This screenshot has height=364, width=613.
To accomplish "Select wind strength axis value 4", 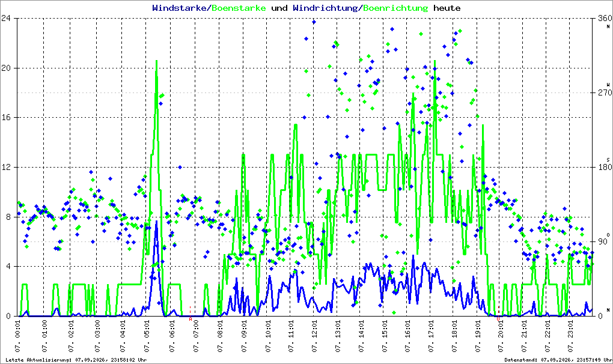I will [x=8, y=266].
